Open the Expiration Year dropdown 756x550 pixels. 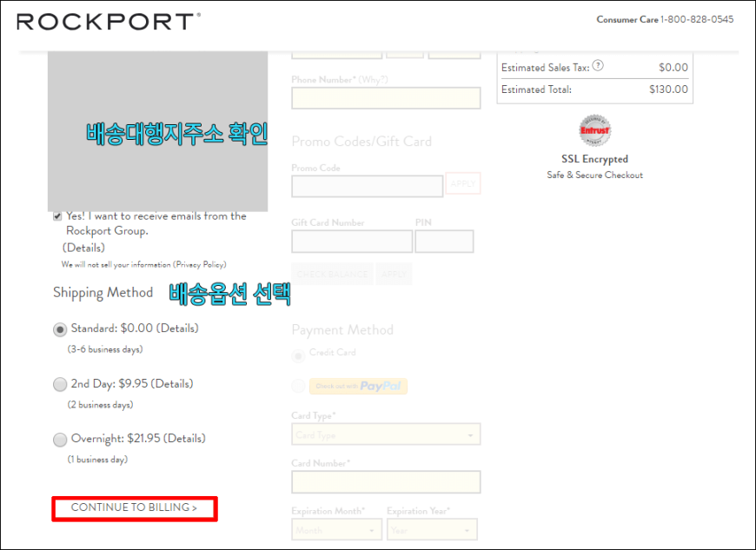click(432, 530)
